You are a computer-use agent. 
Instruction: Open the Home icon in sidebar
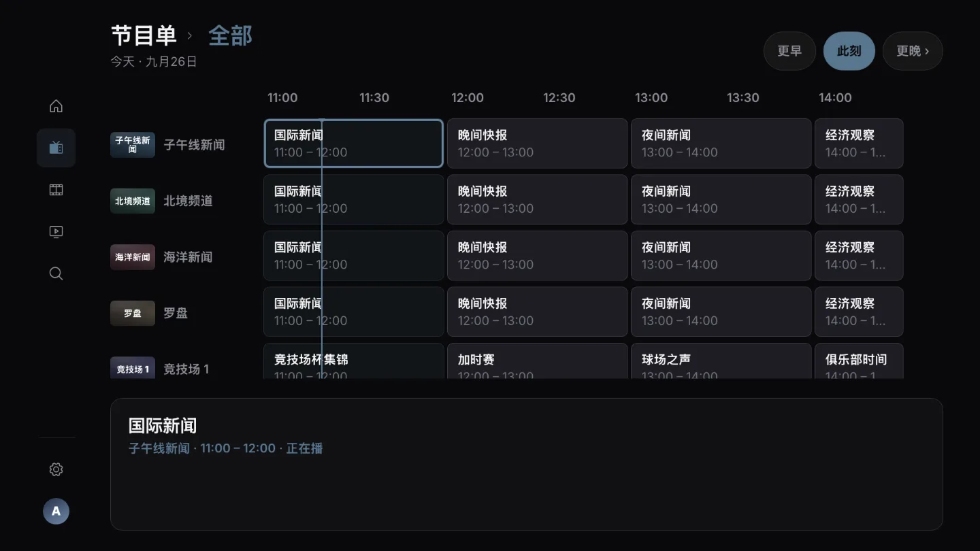(x=56, y=106)
